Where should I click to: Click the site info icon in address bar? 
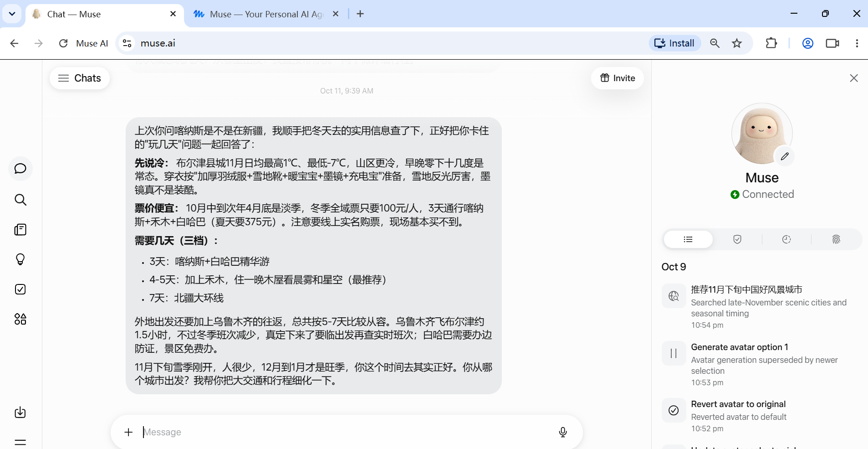127,43
